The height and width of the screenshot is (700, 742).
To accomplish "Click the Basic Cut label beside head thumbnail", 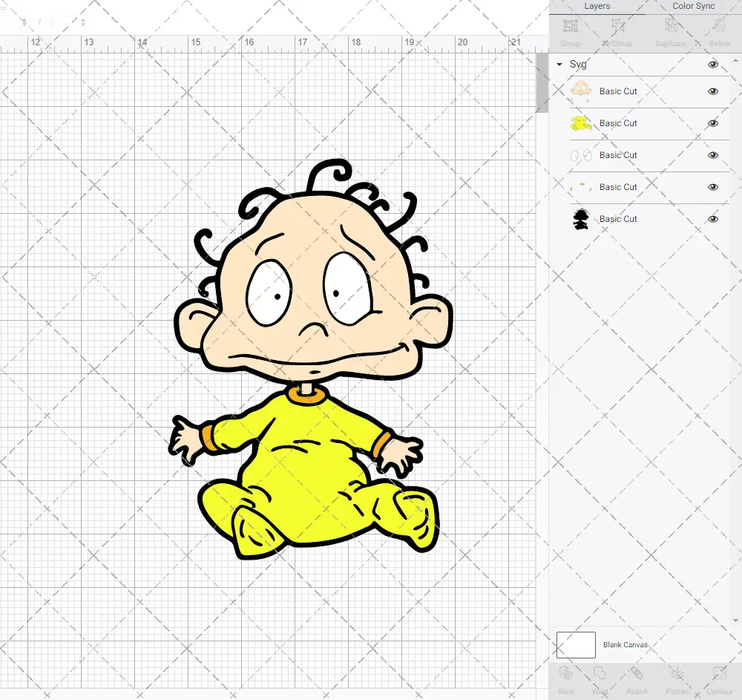I will coord(618,91).
